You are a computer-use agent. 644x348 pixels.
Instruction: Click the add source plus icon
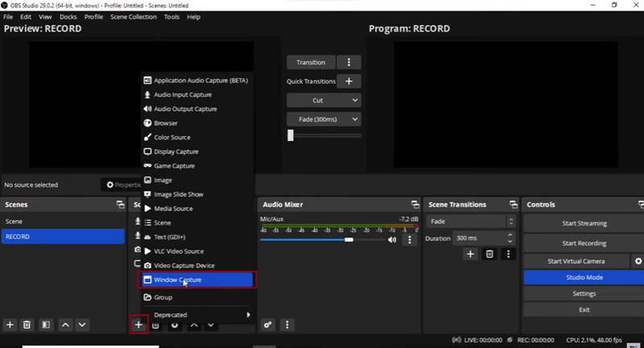click(138, 325)
